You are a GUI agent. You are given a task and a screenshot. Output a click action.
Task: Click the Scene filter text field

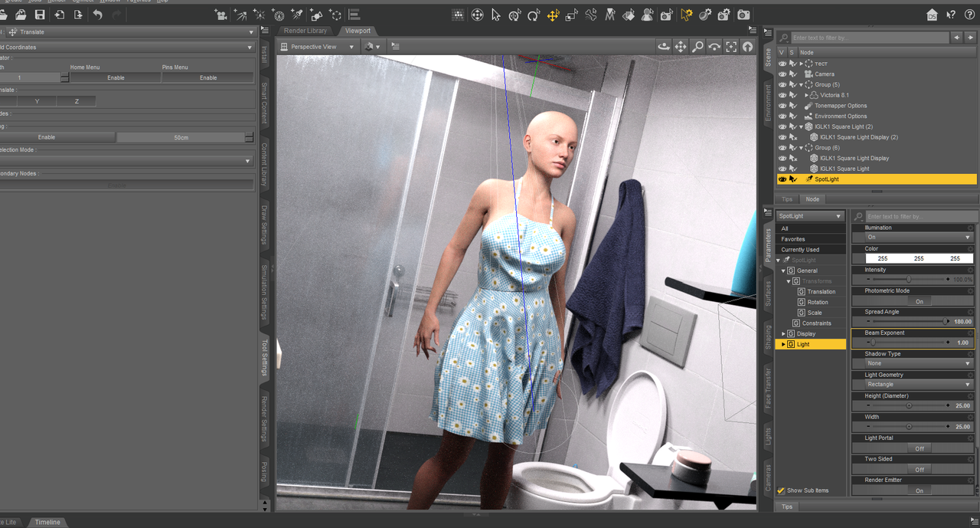(870, 38)
